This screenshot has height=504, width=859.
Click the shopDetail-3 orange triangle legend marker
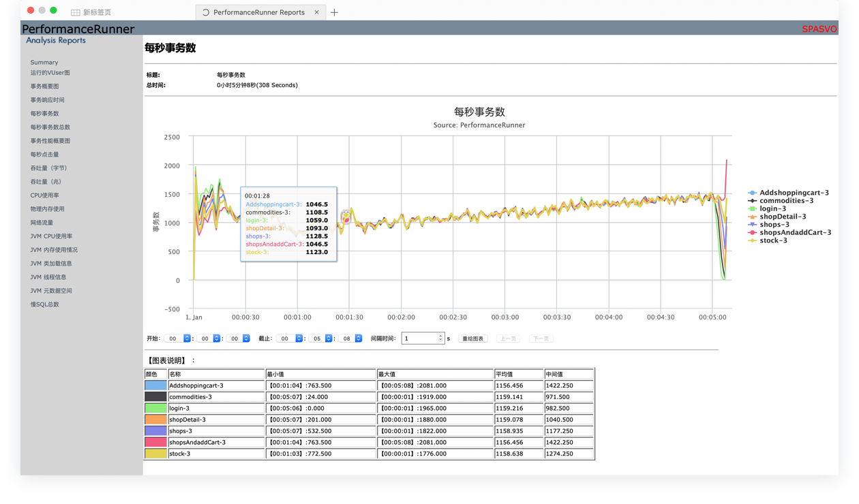(753, 217)
